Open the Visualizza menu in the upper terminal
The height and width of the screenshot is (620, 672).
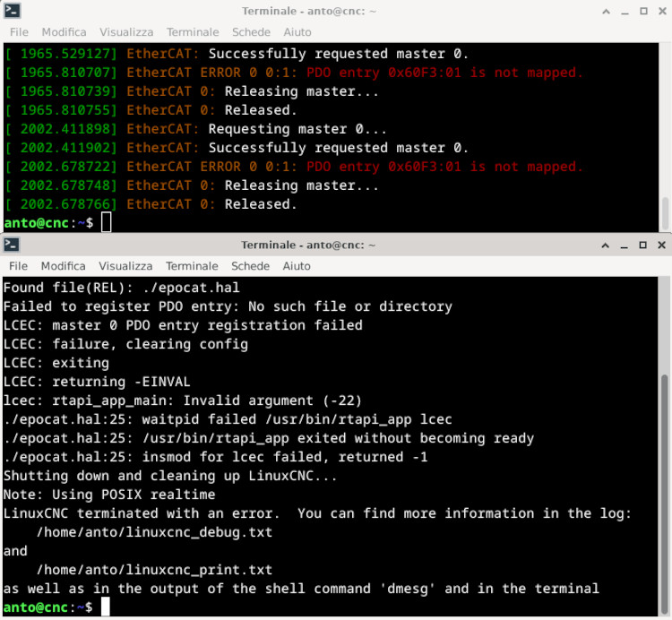coord(126,32)
